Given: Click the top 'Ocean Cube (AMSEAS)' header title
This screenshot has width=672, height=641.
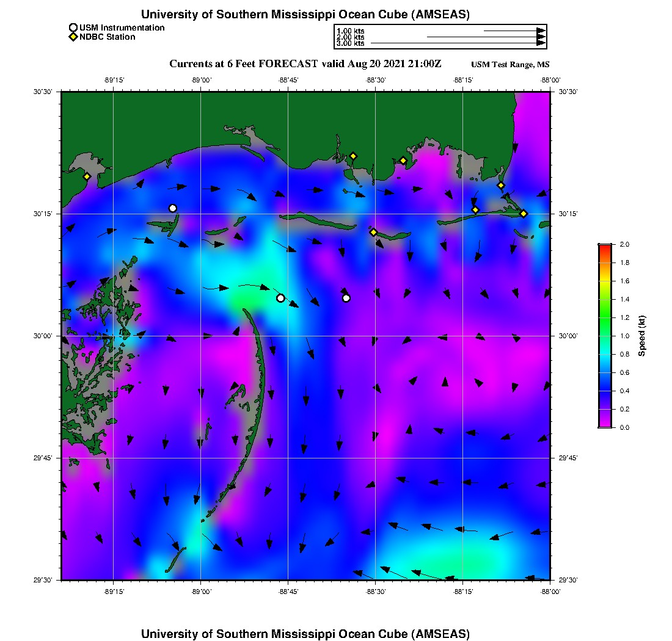Looking at the screenshot, I should click(305, 14).
